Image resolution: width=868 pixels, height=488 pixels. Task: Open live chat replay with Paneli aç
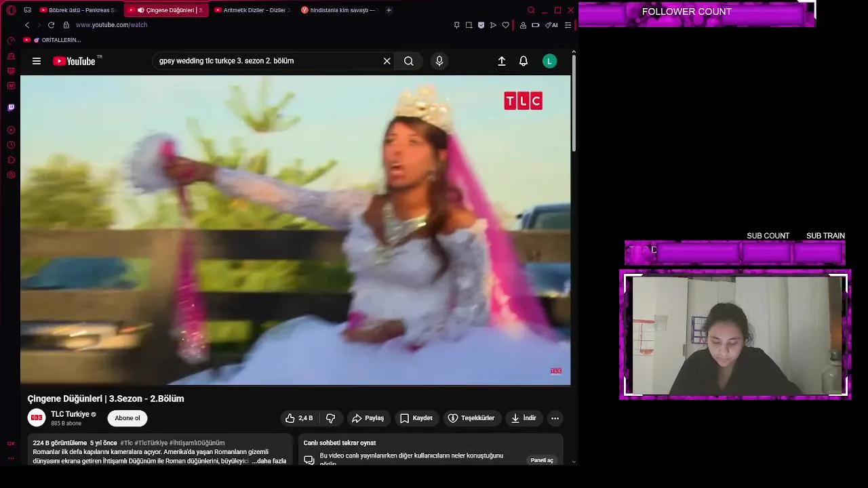542,460
